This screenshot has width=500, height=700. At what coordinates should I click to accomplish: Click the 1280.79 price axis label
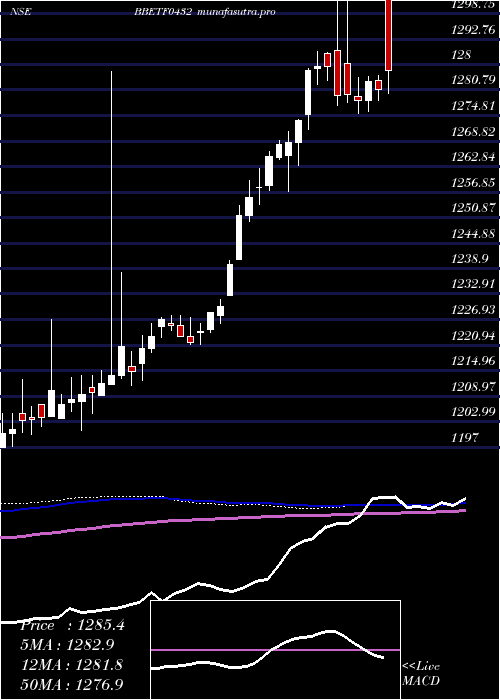click(x=473, y=81)
